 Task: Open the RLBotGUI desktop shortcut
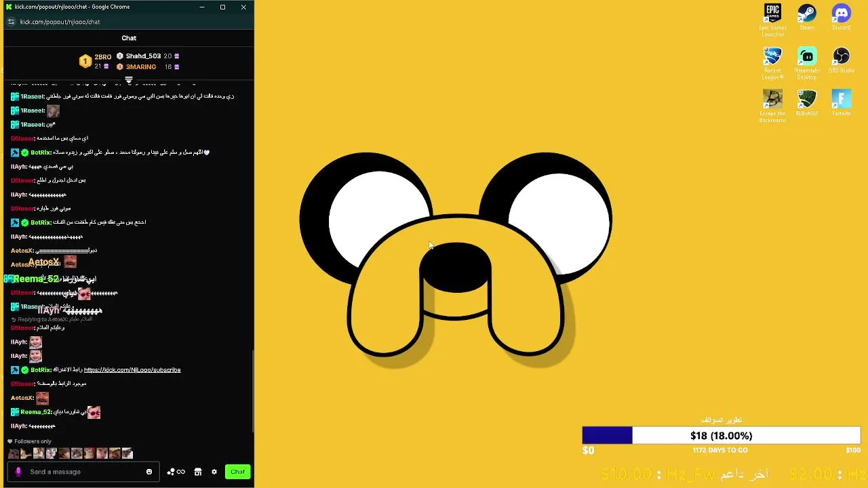point(807,103)
